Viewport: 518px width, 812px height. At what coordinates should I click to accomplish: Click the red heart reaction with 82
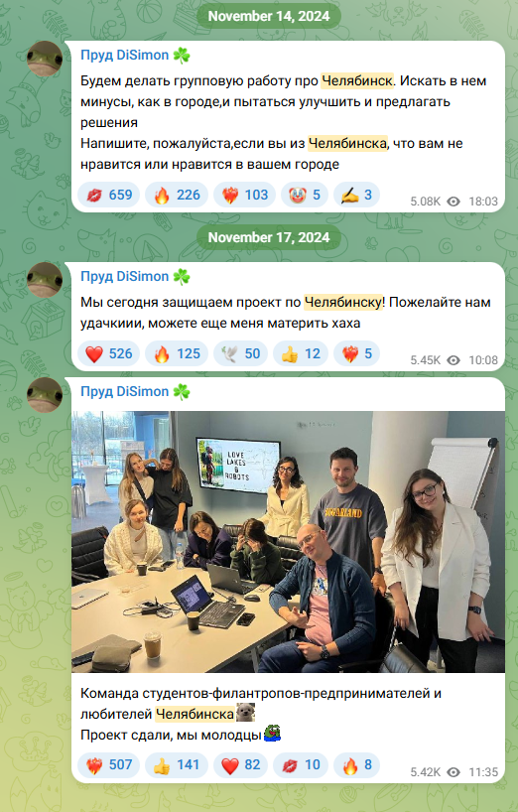pos(240,765)
